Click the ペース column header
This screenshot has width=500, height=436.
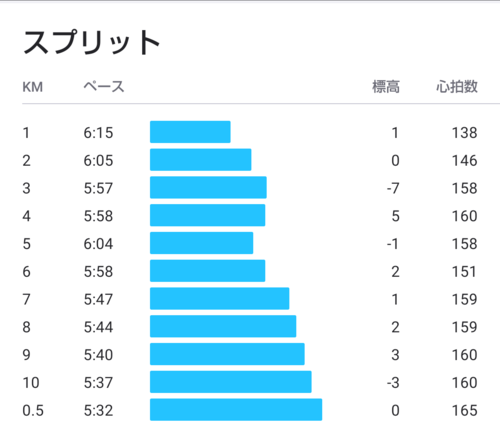tap(104, 87)
